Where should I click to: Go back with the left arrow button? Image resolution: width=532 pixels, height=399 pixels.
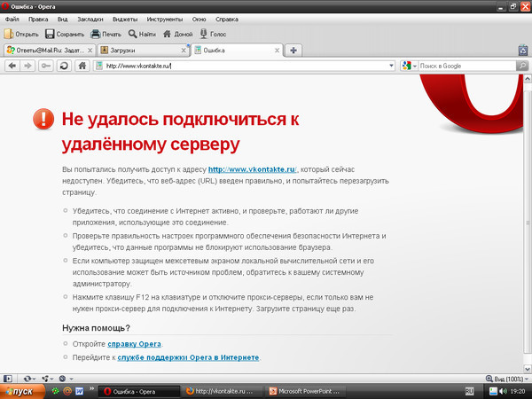[x=12, y=66]
